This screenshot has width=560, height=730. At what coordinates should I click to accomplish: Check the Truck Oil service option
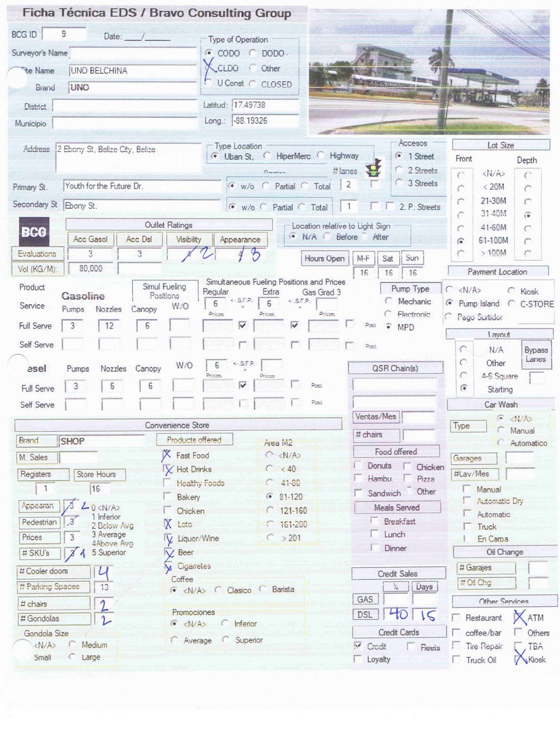[x=456, y=659]
